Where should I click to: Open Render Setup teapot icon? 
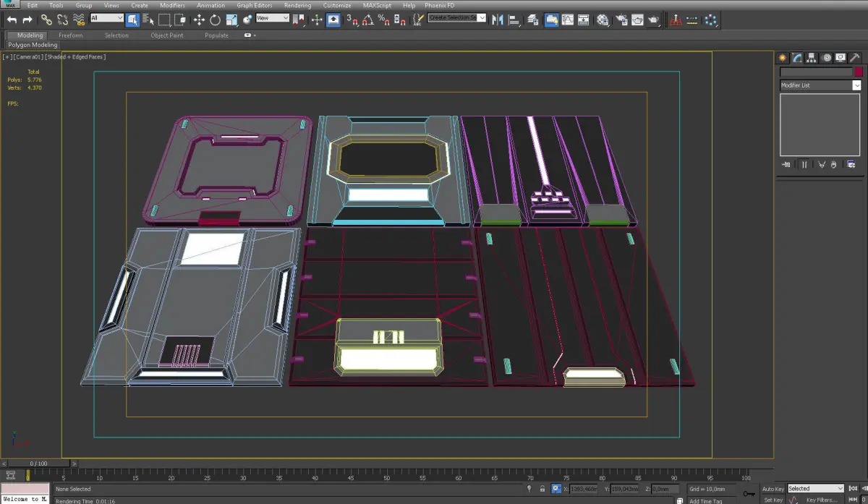point(621,20)
